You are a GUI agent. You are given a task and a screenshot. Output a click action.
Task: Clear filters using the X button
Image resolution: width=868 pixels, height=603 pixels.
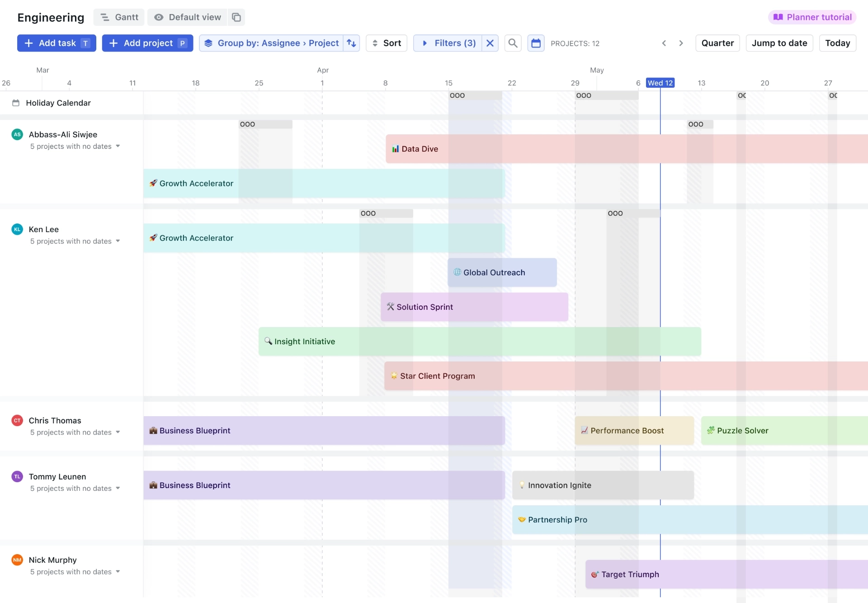490,43
